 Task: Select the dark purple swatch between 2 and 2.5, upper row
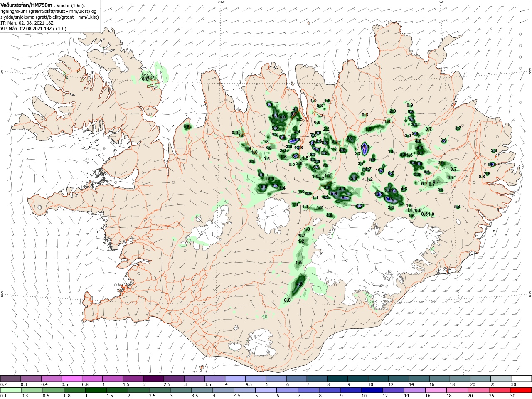coord(153,379)
